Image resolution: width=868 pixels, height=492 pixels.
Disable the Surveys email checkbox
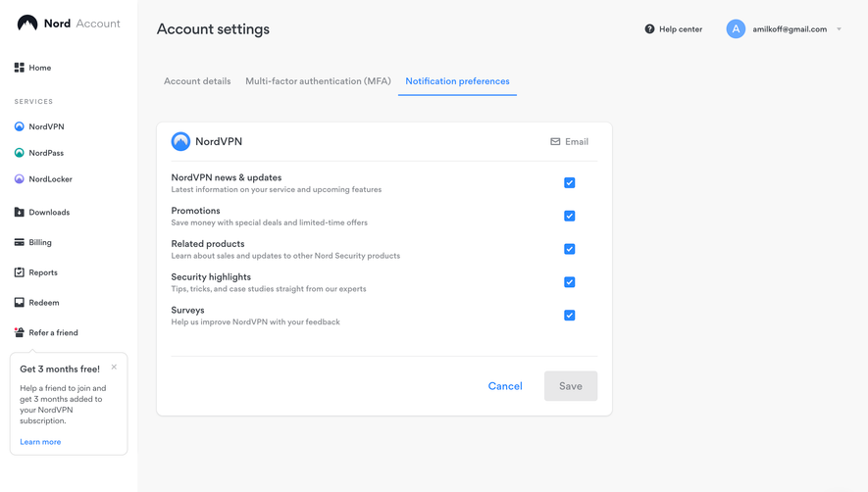(x=569, y=316)
